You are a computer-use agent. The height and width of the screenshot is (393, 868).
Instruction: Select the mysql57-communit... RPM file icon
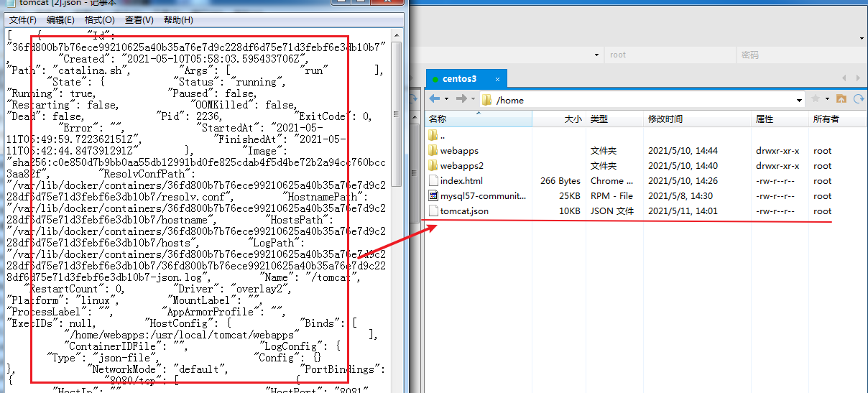(x=433, y=195)
